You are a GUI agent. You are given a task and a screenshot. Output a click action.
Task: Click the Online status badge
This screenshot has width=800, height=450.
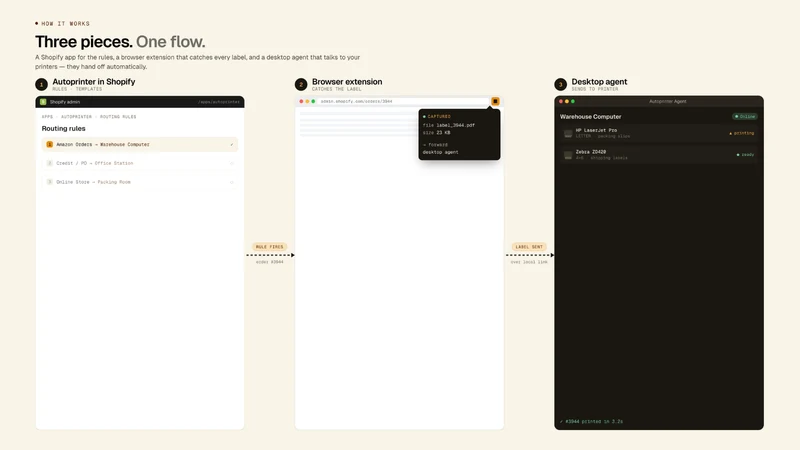click(x=745, y=116)
